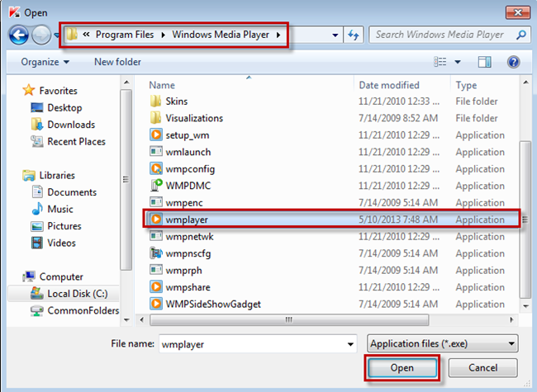
Task: Expand the arrow after Program Files
Action: pos(163,35)
